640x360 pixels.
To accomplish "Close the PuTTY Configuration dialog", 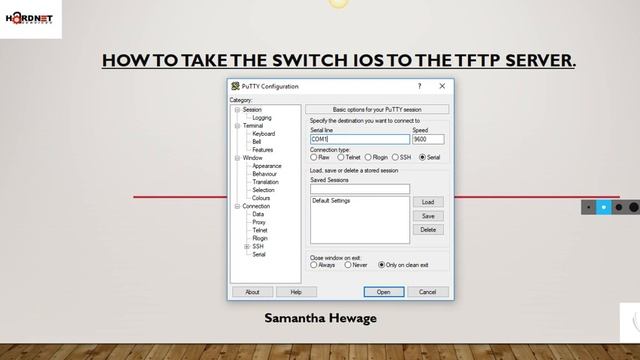I will point(442,86).
